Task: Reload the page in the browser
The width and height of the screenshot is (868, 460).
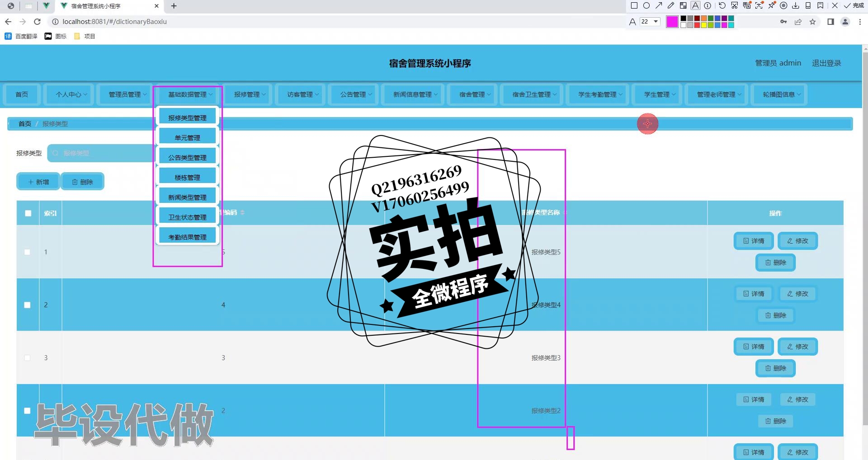Action: (x=38, y=22)
